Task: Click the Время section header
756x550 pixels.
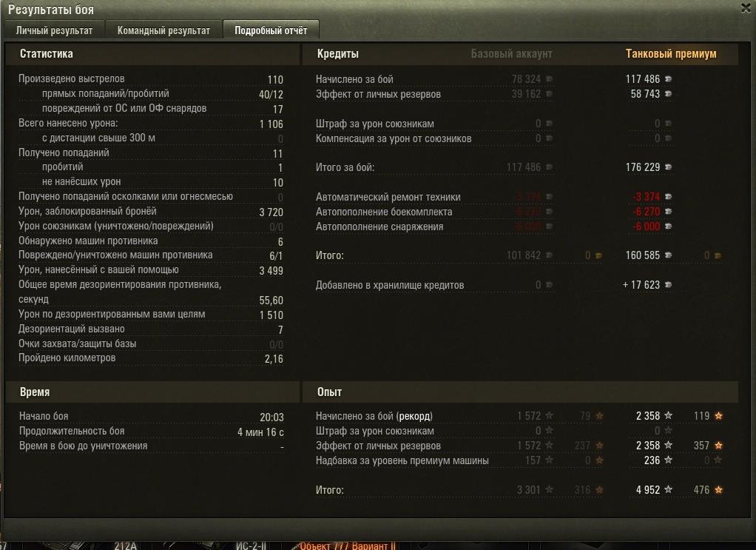Action: 35,392
